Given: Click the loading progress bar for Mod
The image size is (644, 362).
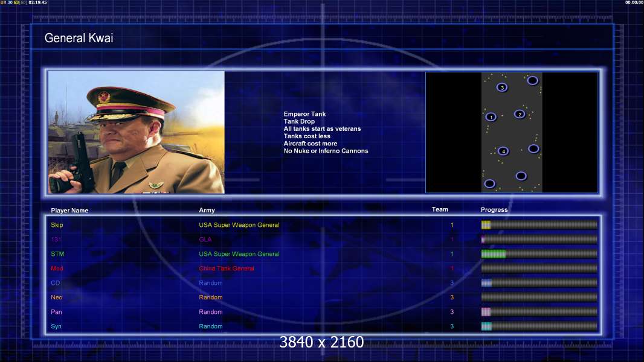Looking at the screenshot, I should 539,268.
